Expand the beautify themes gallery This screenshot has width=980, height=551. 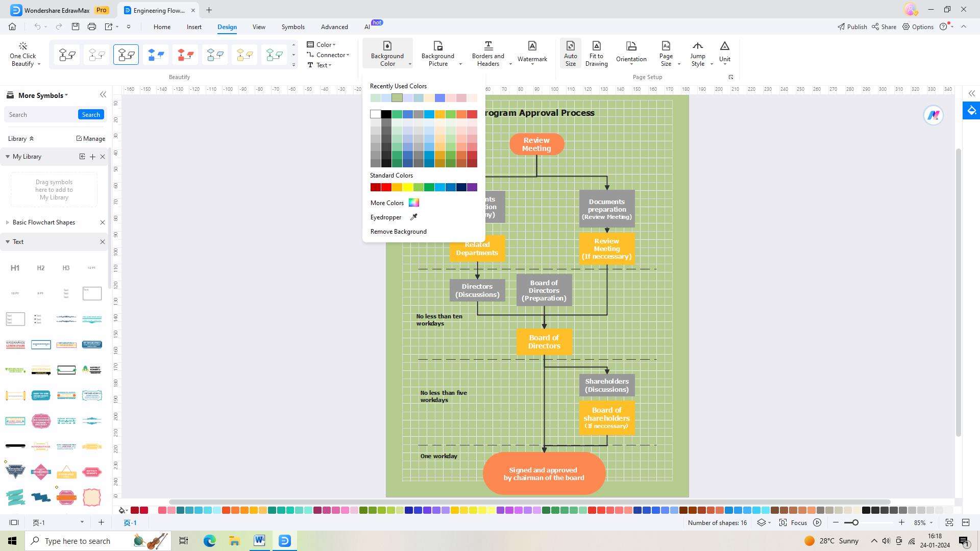[x=293, y=65]
